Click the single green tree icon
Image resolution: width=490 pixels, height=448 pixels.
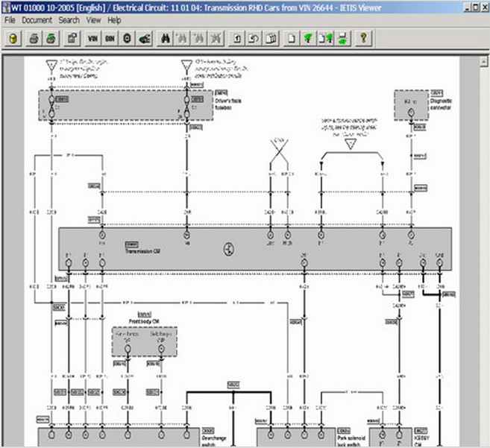pyautogui.click(x=308, y=39)
